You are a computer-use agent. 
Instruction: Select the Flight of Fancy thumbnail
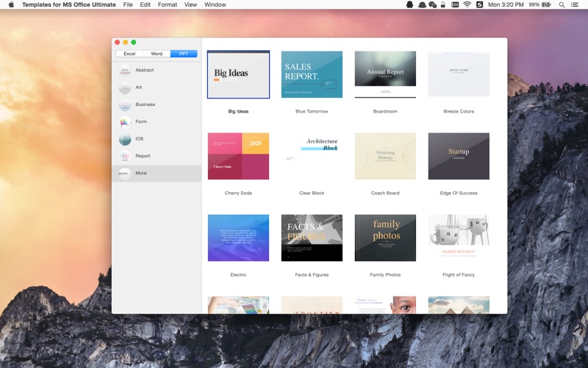(x=459, y=238)
